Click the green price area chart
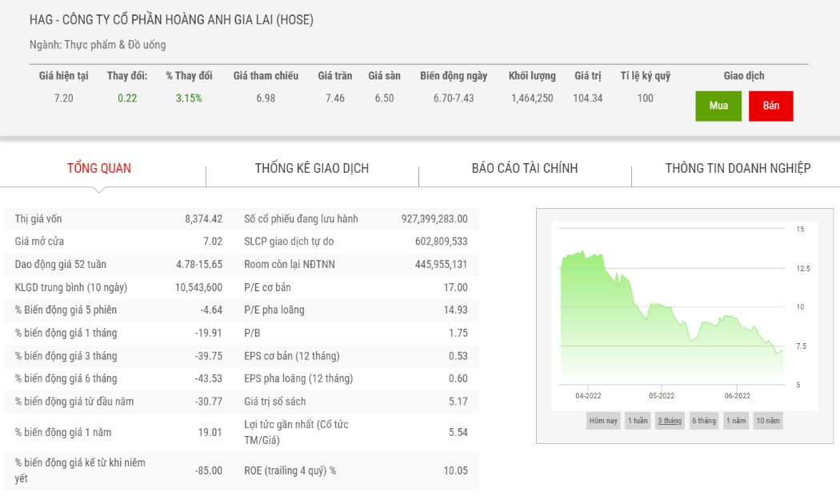840x504 pixels. [672, 317]
